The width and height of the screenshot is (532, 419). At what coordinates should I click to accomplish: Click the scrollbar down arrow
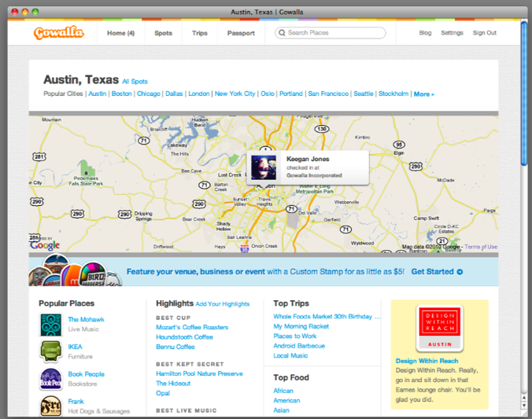(x=524, y=406)
